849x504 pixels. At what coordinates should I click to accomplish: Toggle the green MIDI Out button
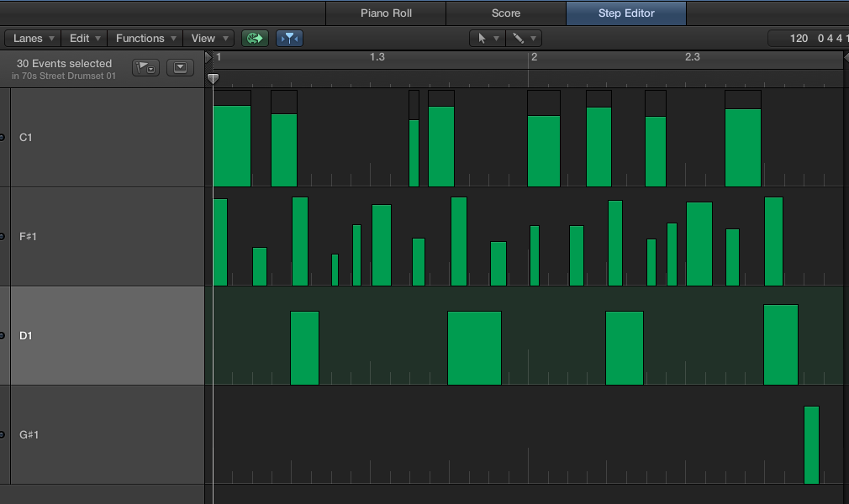(255, 39)
